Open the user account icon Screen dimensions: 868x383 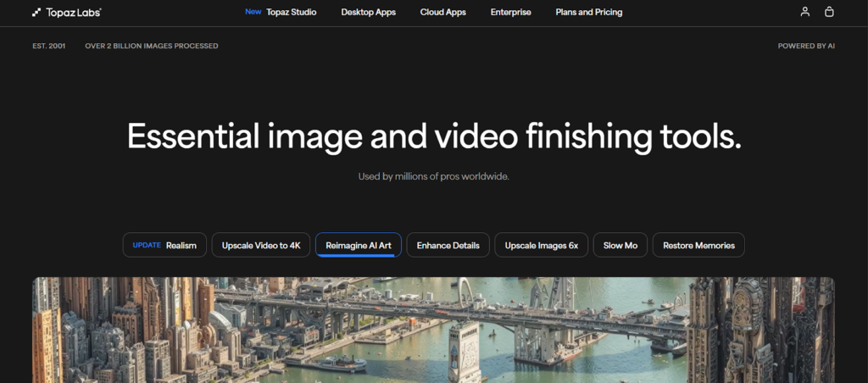point(805,12)
